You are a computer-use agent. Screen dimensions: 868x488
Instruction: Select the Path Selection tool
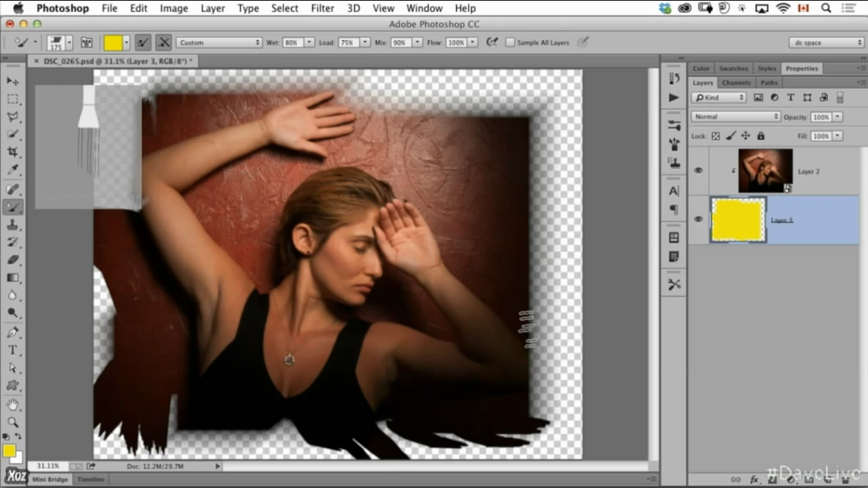[13, 367]
